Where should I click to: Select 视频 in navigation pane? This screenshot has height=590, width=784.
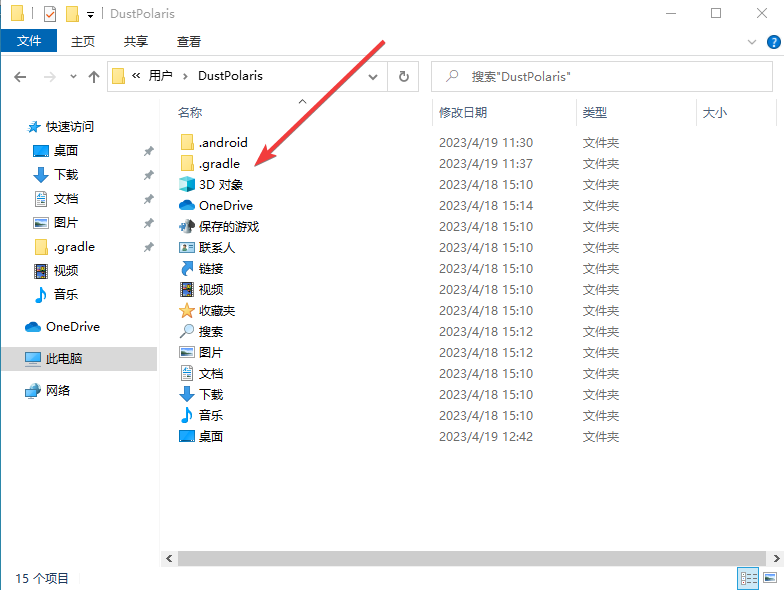(66, 270)
